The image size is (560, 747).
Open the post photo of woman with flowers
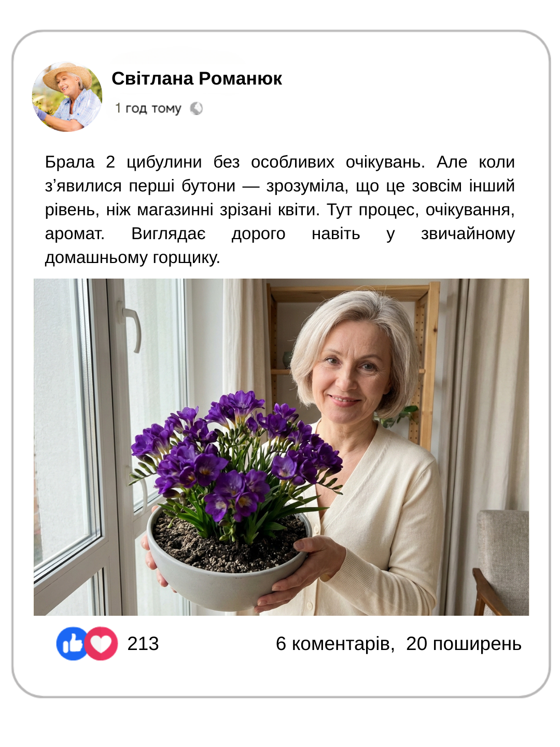pyautogui.click(x=281, y=447)
